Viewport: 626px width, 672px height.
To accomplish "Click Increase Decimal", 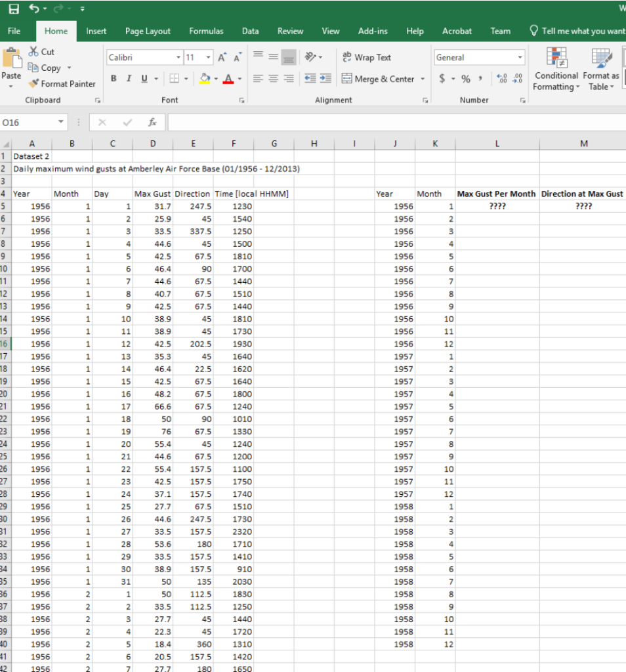I will (x=502, y=79).
